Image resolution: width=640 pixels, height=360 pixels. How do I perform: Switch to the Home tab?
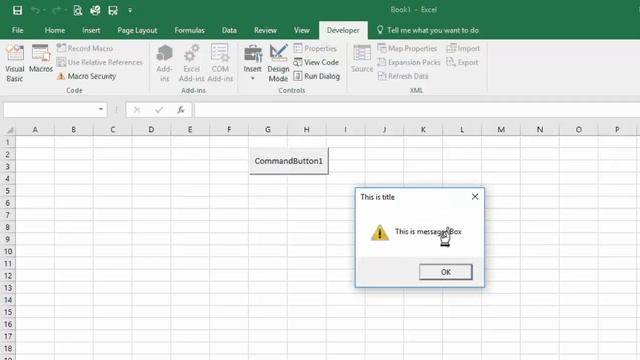tap(55, 30)
